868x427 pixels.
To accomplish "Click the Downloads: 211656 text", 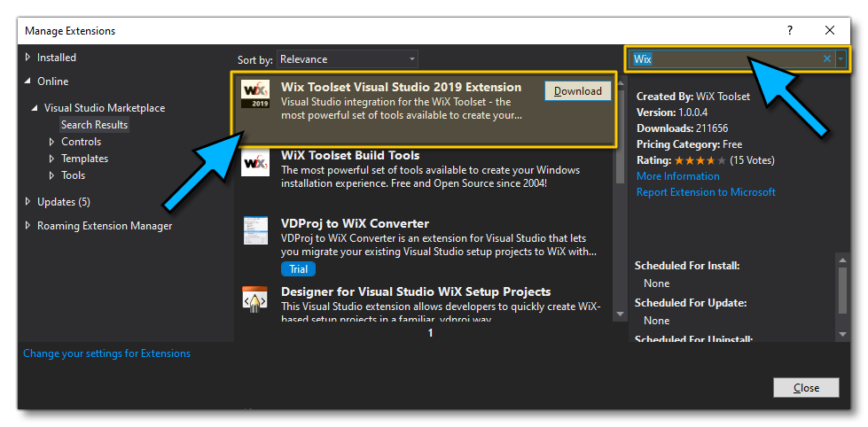I will pyautogui.click(x=682, y=128).
